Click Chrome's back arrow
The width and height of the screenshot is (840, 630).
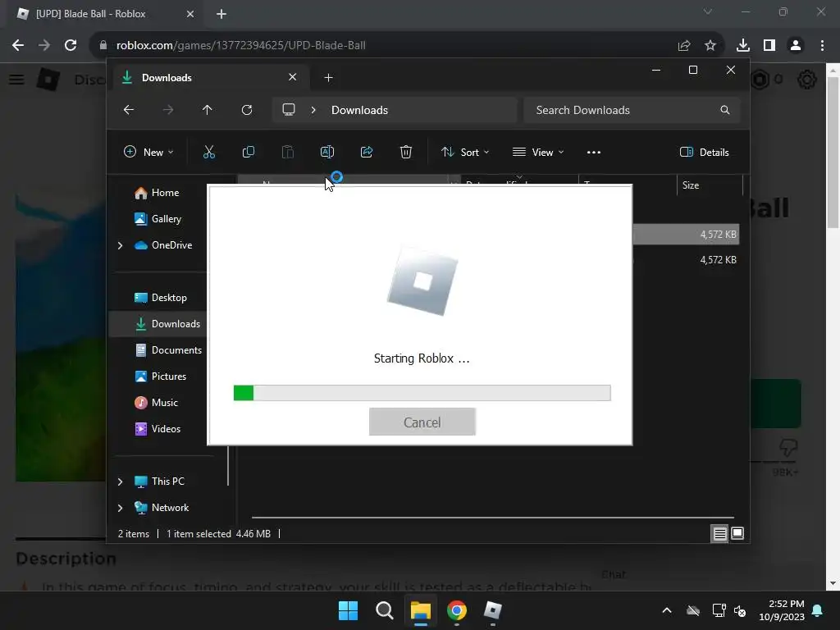click(x=18, y=45)
